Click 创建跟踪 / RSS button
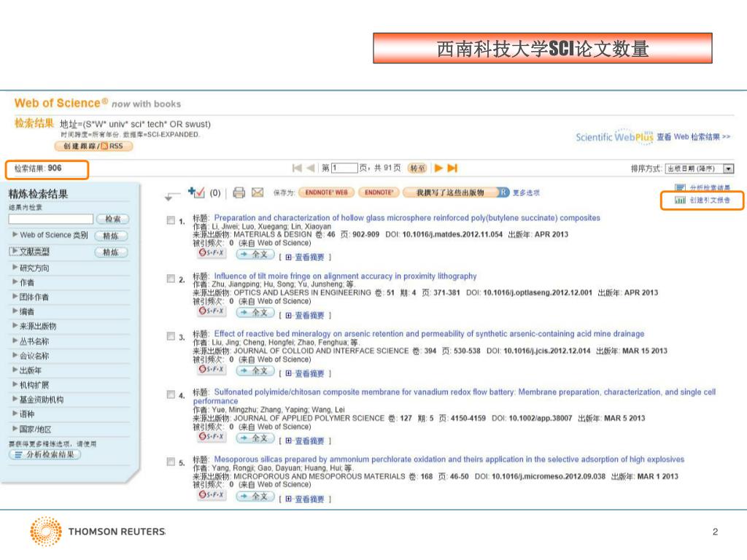 [x=93, y=146]
